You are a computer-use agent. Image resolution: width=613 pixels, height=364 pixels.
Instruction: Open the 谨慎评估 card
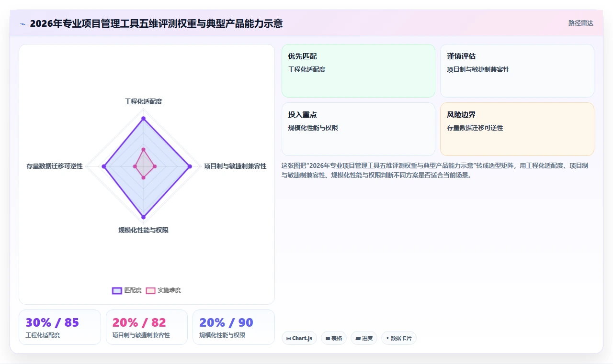(x=517, y=71)
